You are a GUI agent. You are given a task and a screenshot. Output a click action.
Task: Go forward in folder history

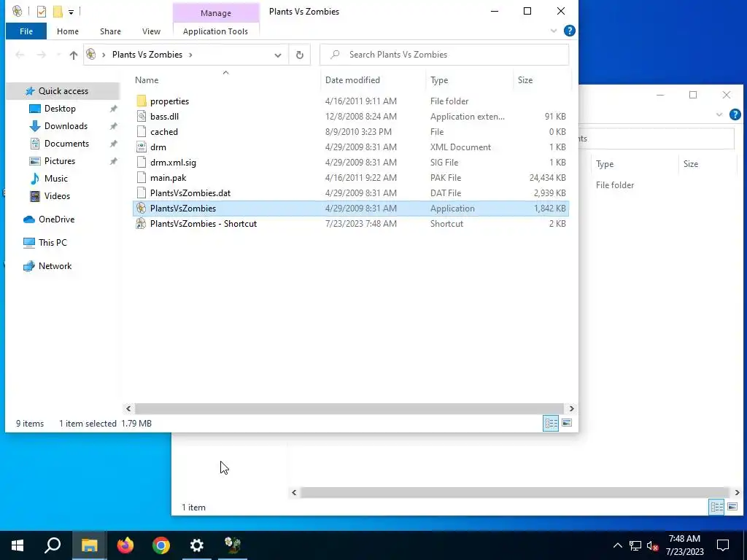[x=42, y=55]
